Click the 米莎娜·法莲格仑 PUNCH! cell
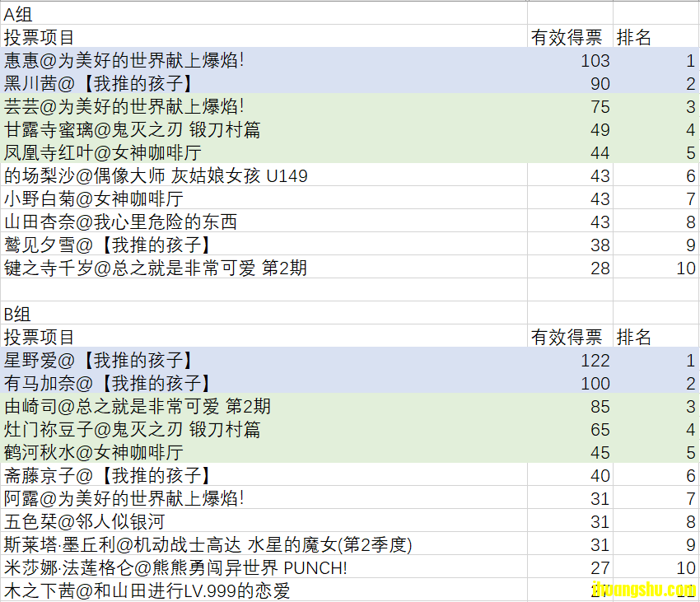Viewport: 700px width, 602px height. coord(264,567)
